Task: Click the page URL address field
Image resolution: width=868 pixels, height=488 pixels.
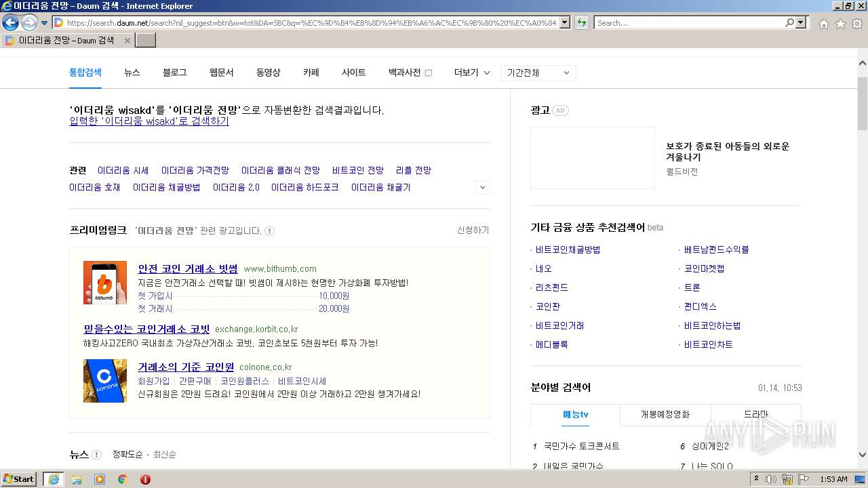Action: click(311, 23)
